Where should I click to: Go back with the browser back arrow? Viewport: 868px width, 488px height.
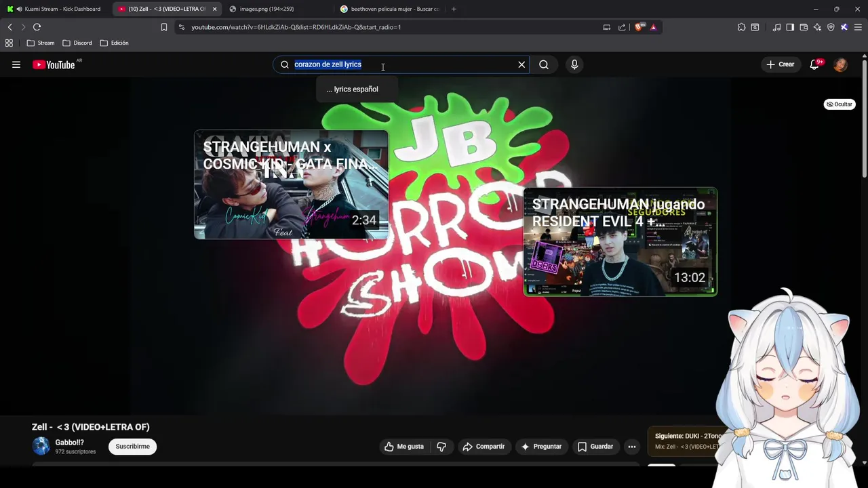pos(10,27)
